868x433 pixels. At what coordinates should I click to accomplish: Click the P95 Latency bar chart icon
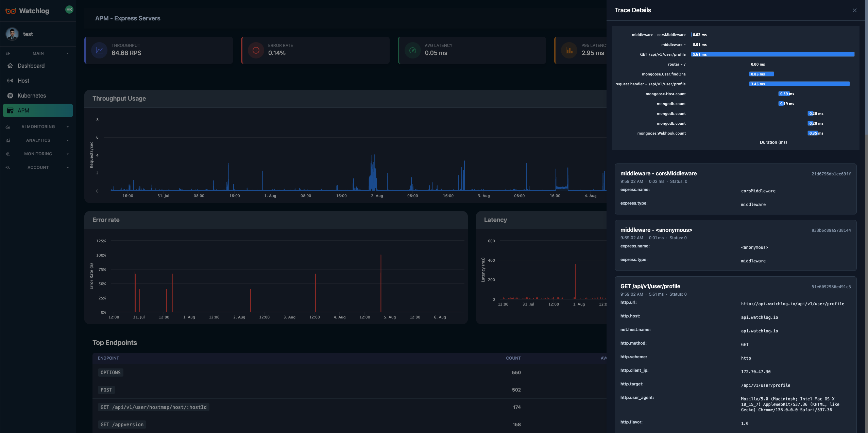click(569, 50)
